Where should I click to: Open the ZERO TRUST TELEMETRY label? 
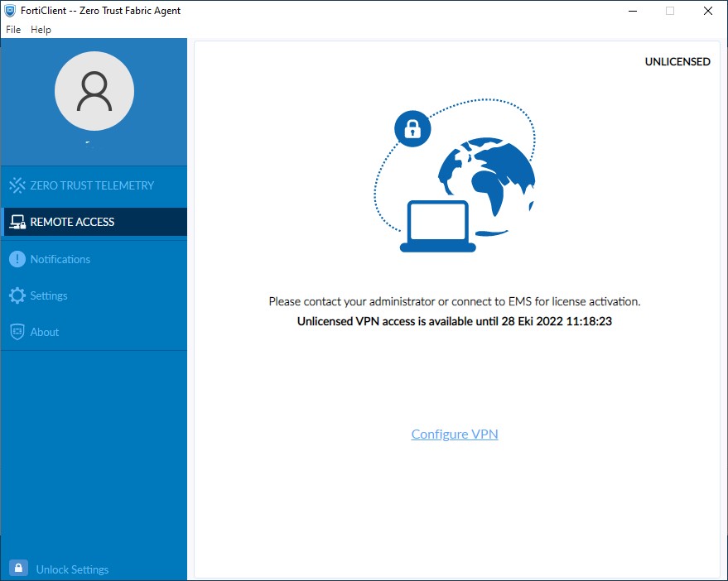(x=92, y=185)
